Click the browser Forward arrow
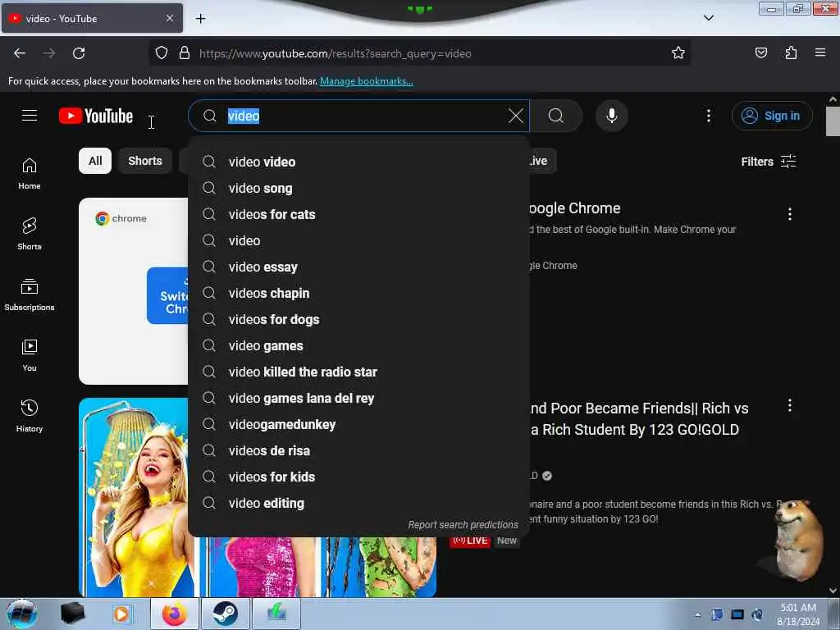Screen dimensions: 840x630 tap(49, 53)
